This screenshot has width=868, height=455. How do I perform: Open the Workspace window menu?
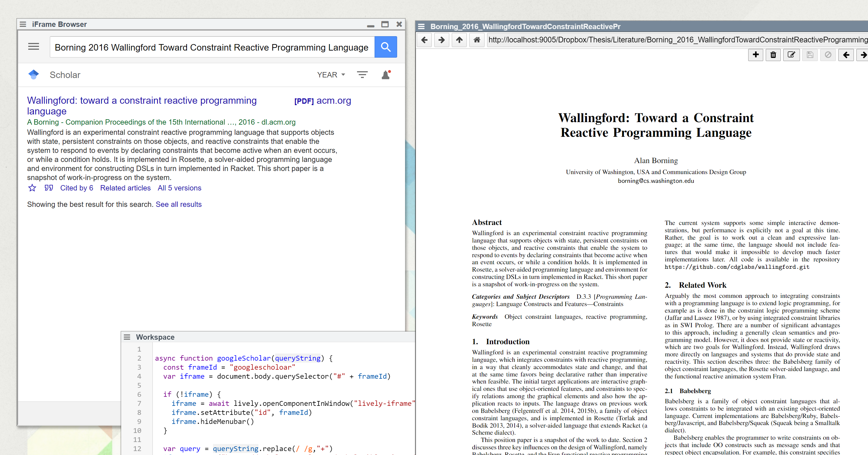(x=127, y=337)
